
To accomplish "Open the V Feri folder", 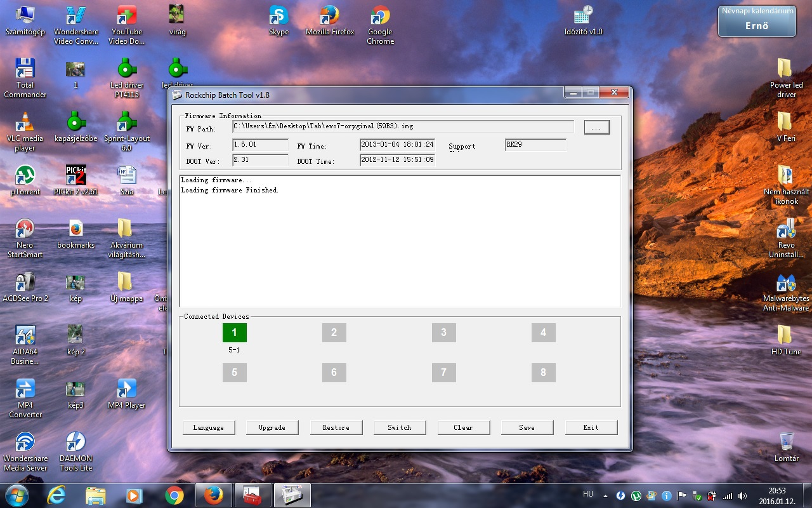I will point(786,126).
